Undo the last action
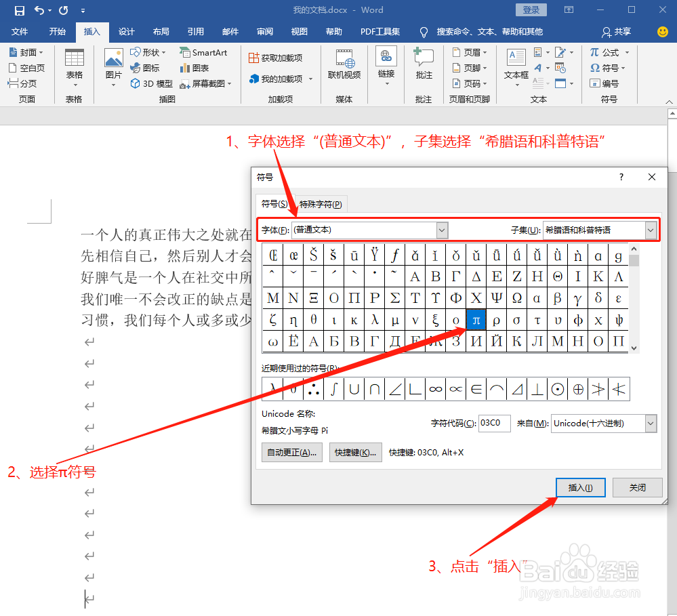The image size is (677, 616). 39,10
